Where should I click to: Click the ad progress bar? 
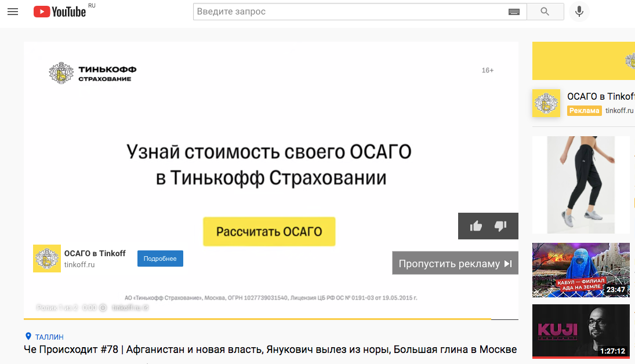271,319
